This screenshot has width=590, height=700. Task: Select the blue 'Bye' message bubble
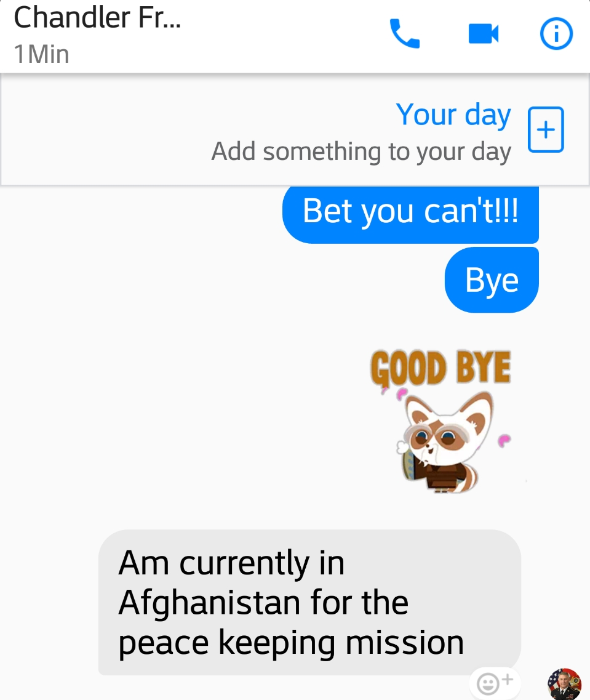492,280
